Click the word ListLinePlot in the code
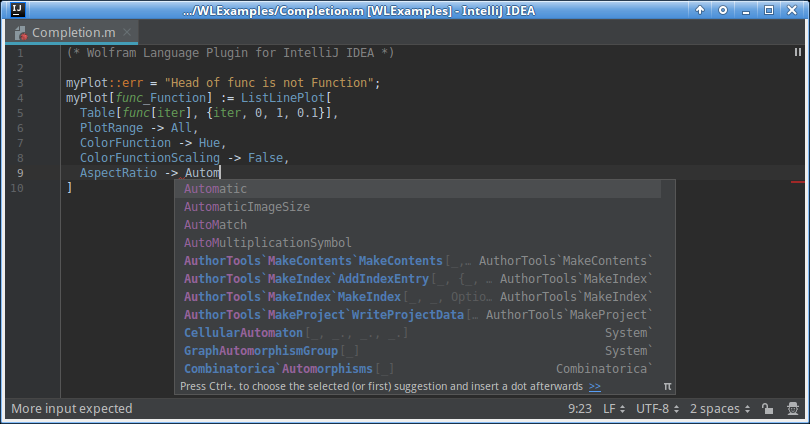This screenshot has height=424, width=810. (283, 98)
